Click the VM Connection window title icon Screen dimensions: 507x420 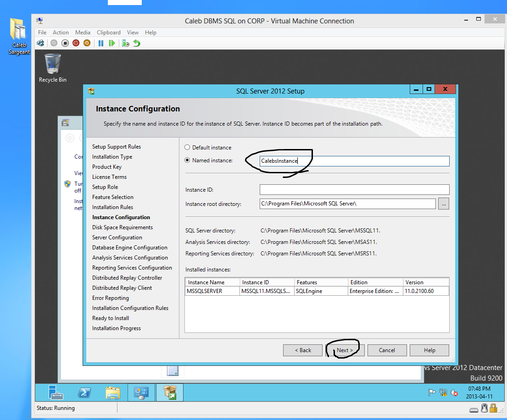(39, 21)
